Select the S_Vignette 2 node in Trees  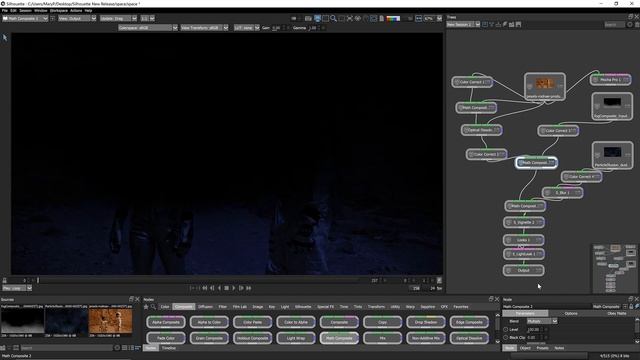(x=524, y=222)
